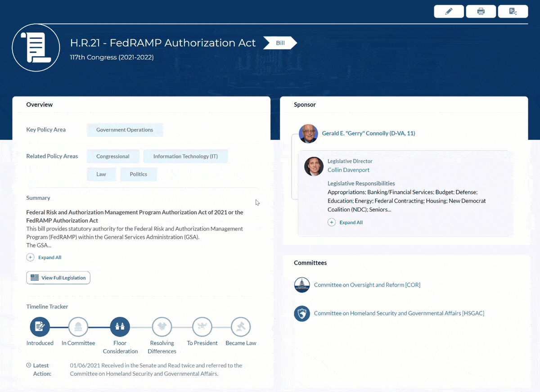Click the H.R.21 - FedRAMP Authorization Act title
The width and height of the screenshot is (540, 392).
(163, 43)
